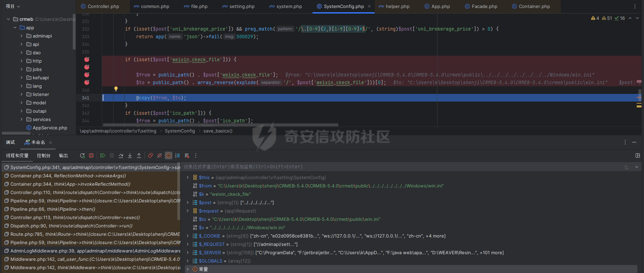Viewport: 644px width, 273px height.
Task: Switch to the common.php tab
Action: [x=152, y=6]
